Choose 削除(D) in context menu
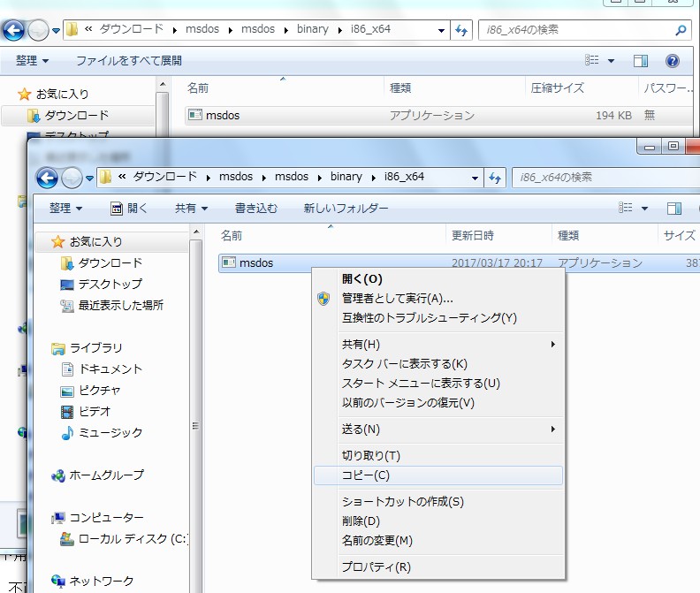The height and width of the screenshot is (593, 700). [438, 521]
